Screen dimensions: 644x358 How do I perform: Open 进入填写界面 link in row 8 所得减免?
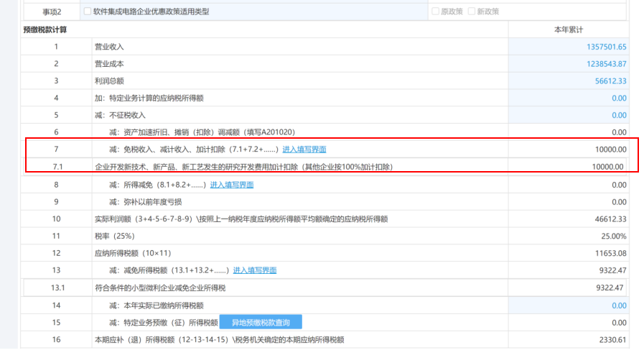click(x=231, y=185)
